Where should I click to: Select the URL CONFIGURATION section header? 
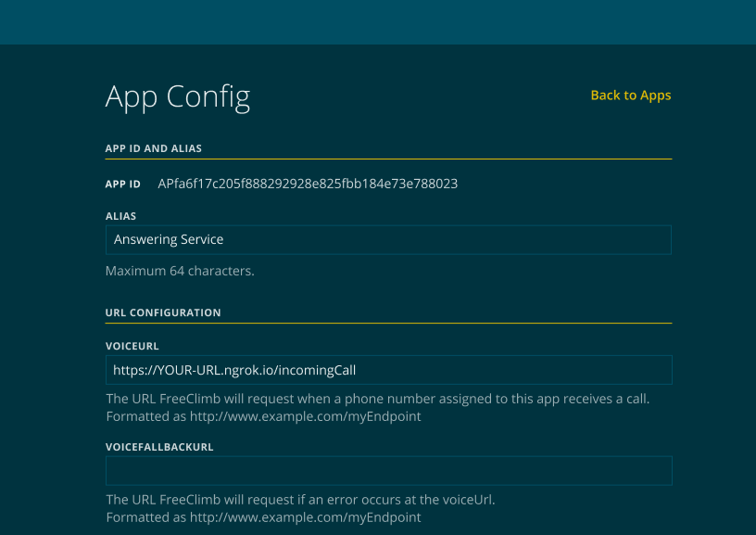163,312
